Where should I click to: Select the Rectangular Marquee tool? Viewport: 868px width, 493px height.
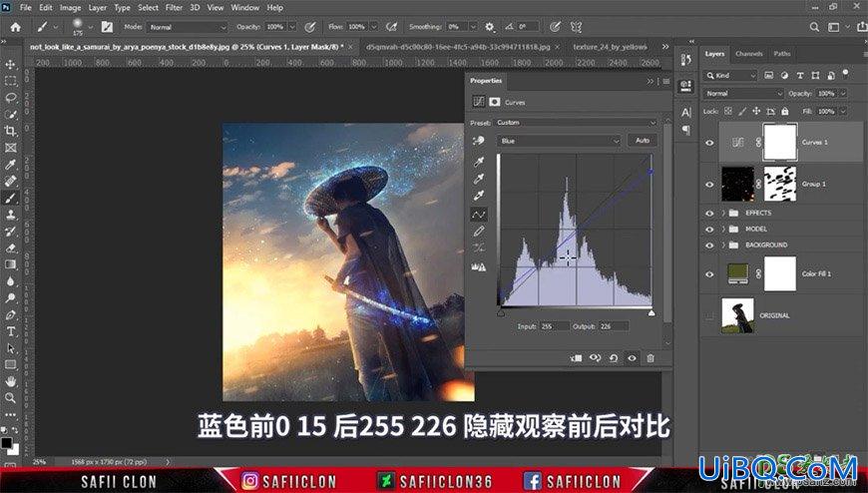point(10,81)
